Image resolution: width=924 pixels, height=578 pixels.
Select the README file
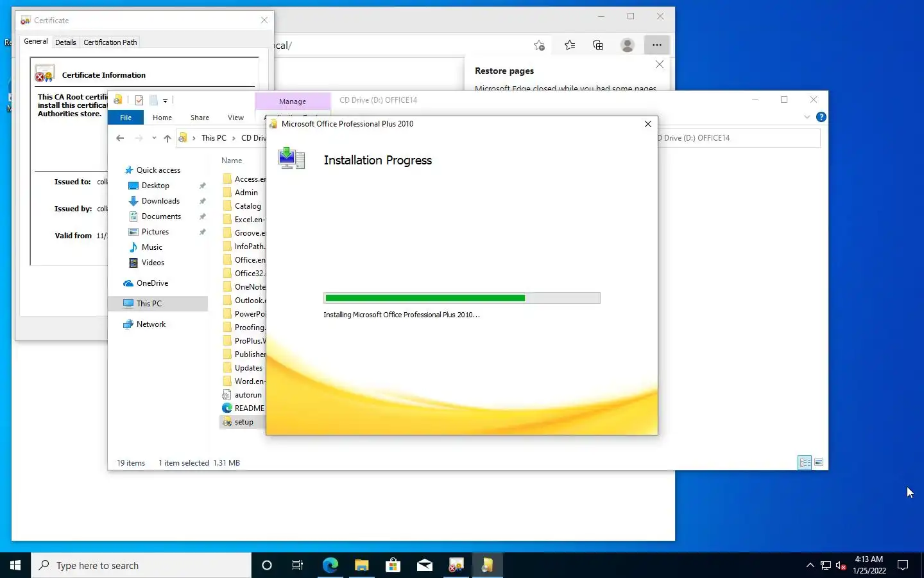[x=249, y=408]
